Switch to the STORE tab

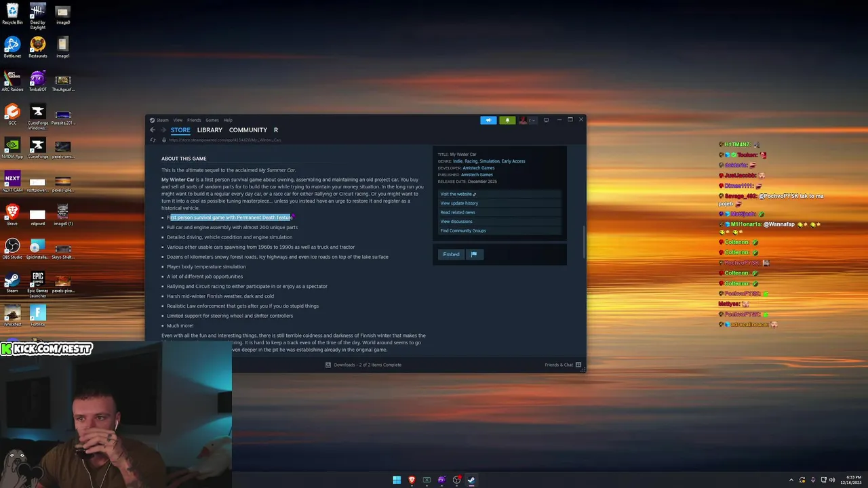(180, 130)
